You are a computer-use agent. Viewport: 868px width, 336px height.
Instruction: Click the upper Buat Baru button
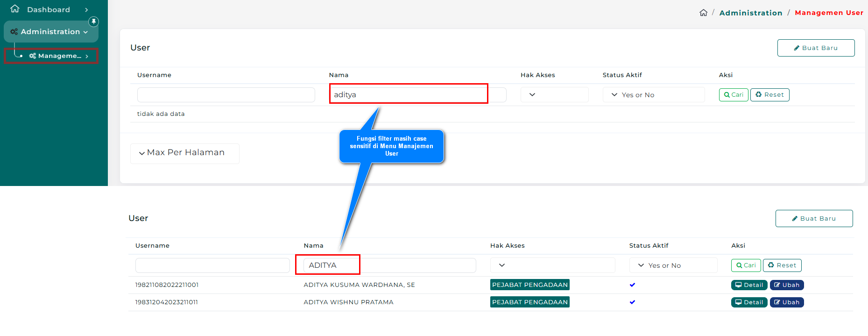pyautogui.click(x=816, y=48)
